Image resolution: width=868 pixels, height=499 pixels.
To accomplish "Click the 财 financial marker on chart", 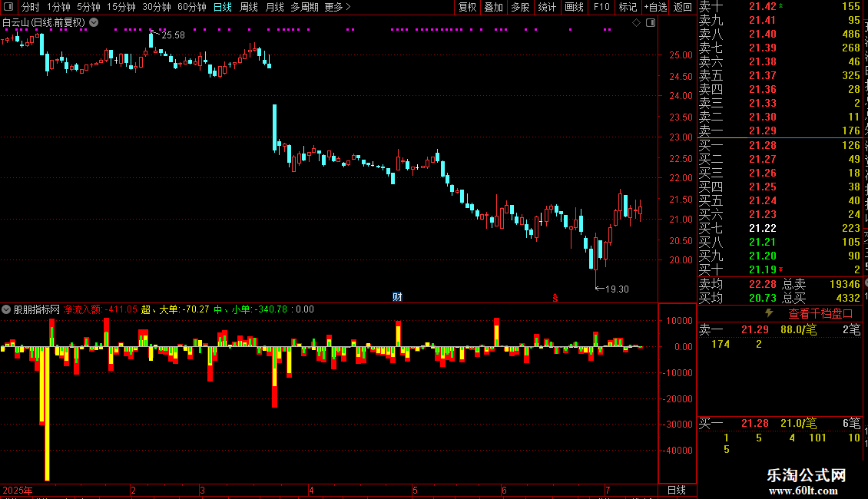I will [397, 297].
